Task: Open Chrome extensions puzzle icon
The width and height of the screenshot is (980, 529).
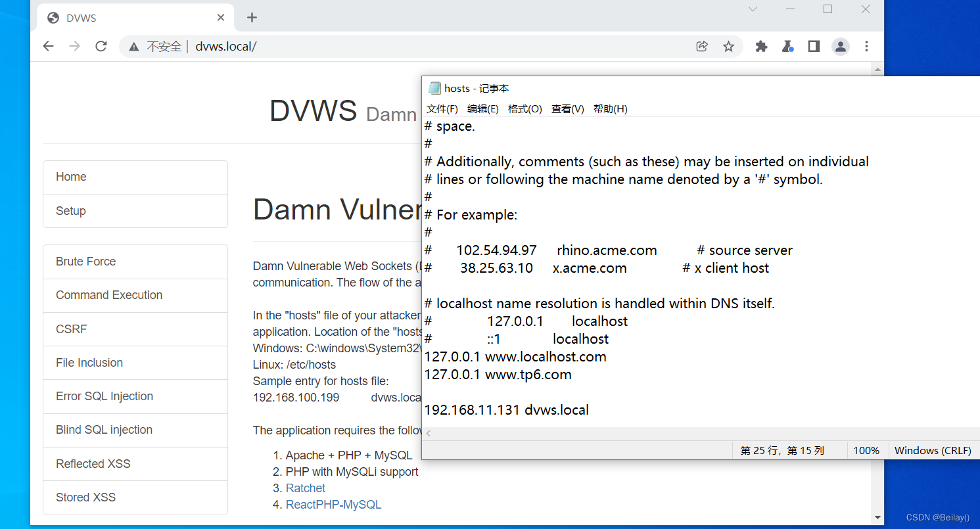Action: (761, 46)
